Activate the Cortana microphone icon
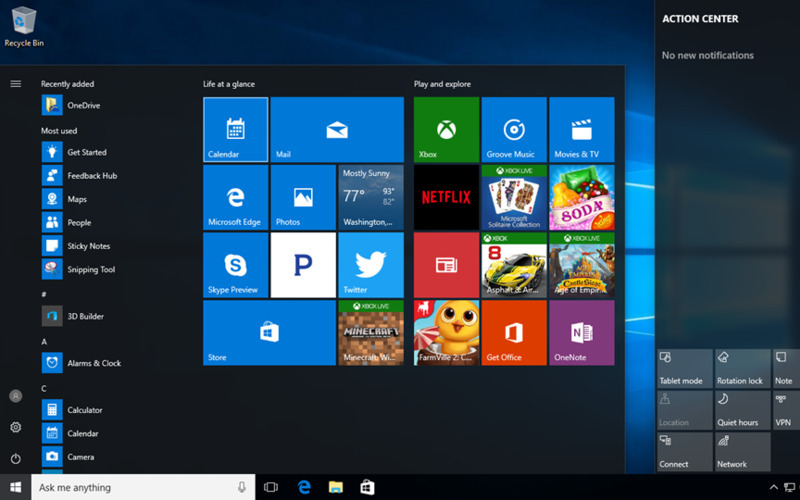The width and height of the screenshot is (800, 500). [x=241, y=487]
